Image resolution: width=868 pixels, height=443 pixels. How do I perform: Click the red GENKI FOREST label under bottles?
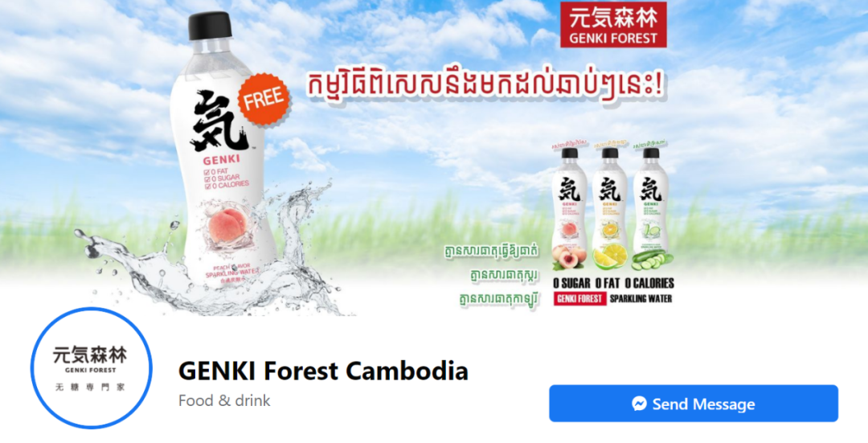[579, 299]
